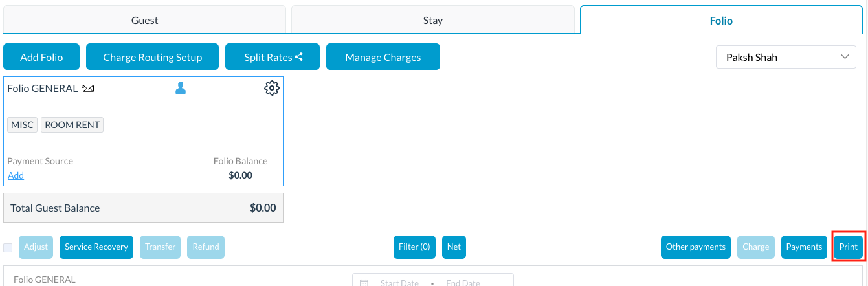The height and width of the screenshot is (286, 868).
Task: Open Charge Routing Setup
Action: tap(152, 57)
